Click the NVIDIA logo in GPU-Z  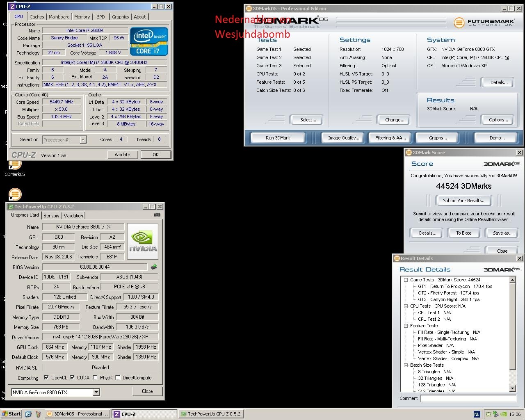[143, 242]
